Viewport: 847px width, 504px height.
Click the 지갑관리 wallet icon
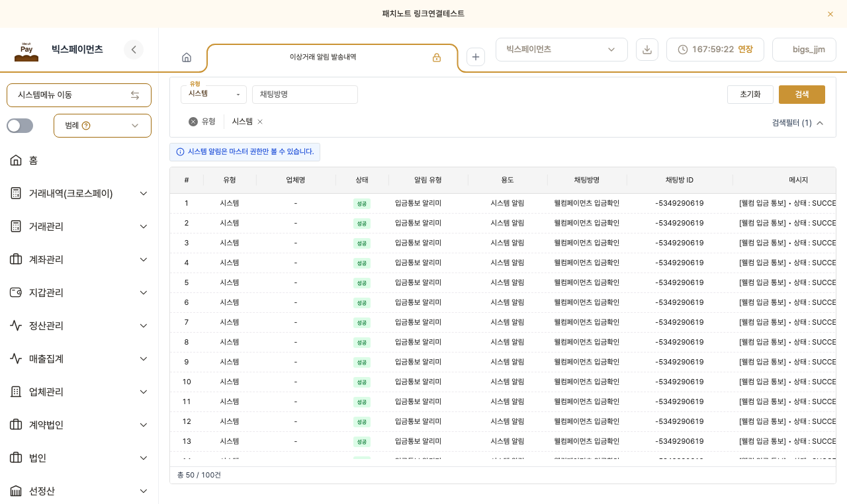coord(16,292)
